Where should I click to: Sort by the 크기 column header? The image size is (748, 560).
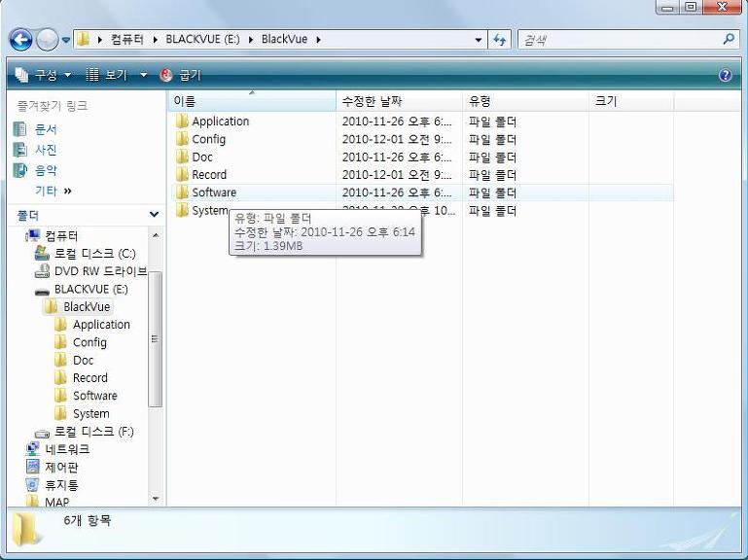pos(631,101)
